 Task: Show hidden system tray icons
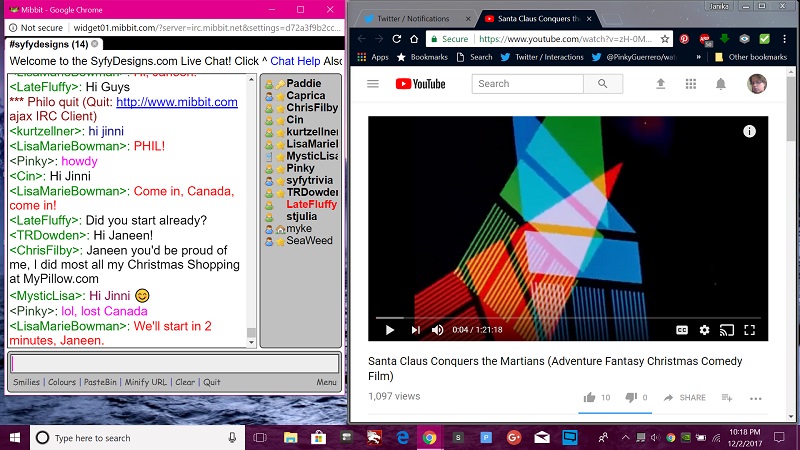pos(626,438)
